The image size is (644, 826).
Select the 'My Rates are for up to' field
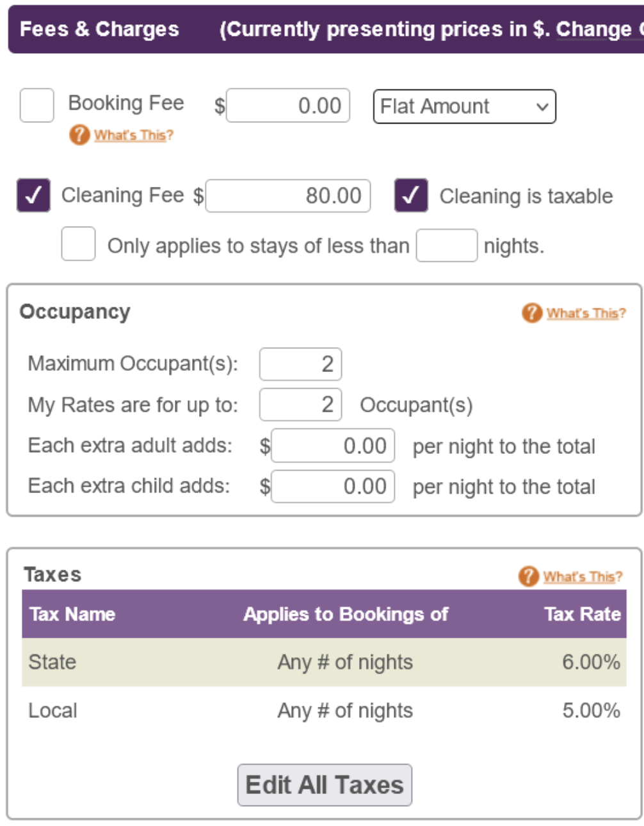coord(300,405)
